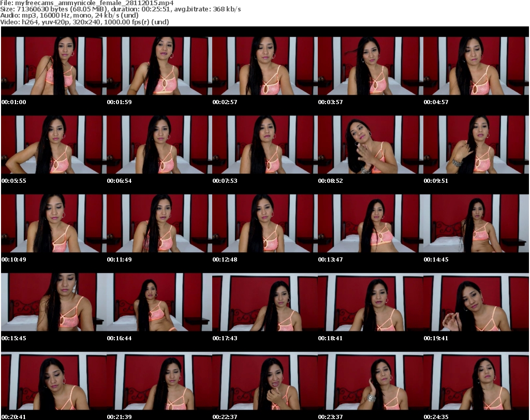Click the 00:14:45 caption
The height and width of the screenshot is (420, 530).
tap(436, 259)
